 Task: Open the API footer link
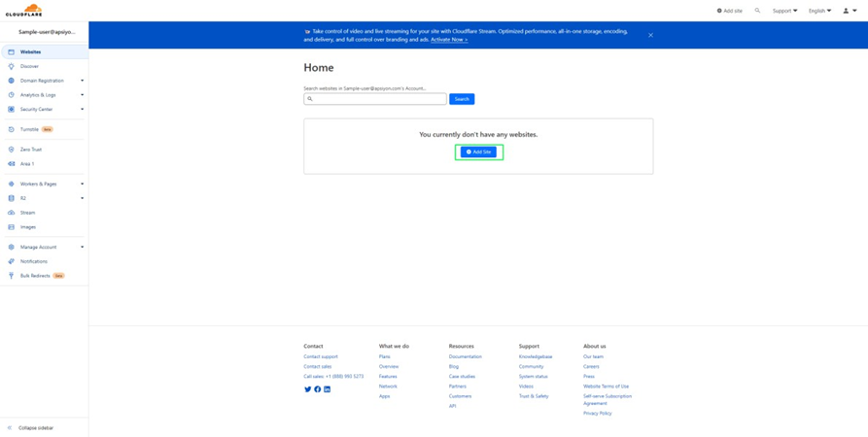tap(452, 407)
